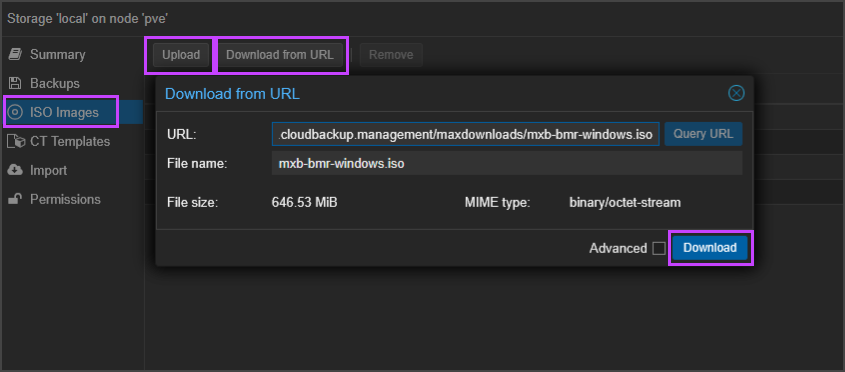Click the Download from URL toolbar button
Viewport: 845px width, 372px height.
point(280,54)
